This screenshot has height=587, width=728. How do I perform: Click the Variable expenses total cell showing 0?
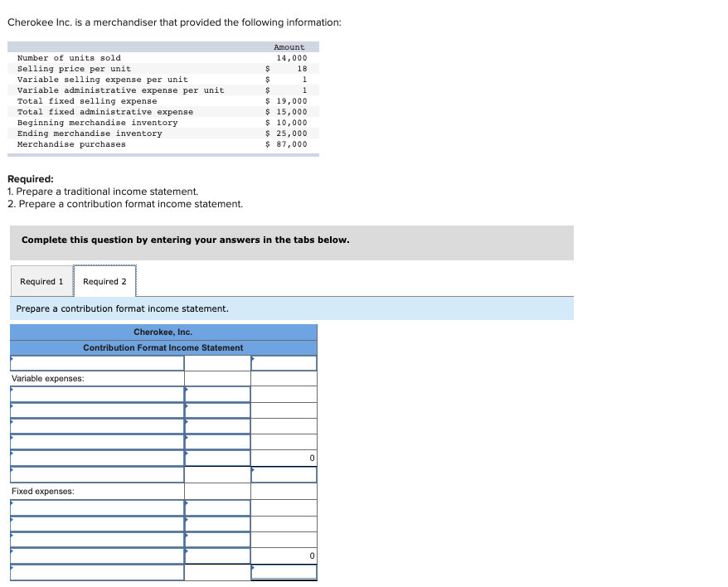coord(284,458)
